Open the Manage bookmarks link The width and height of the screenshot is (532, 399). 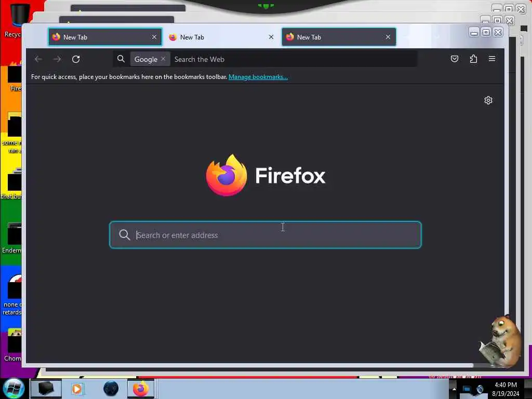click(258, 77)
